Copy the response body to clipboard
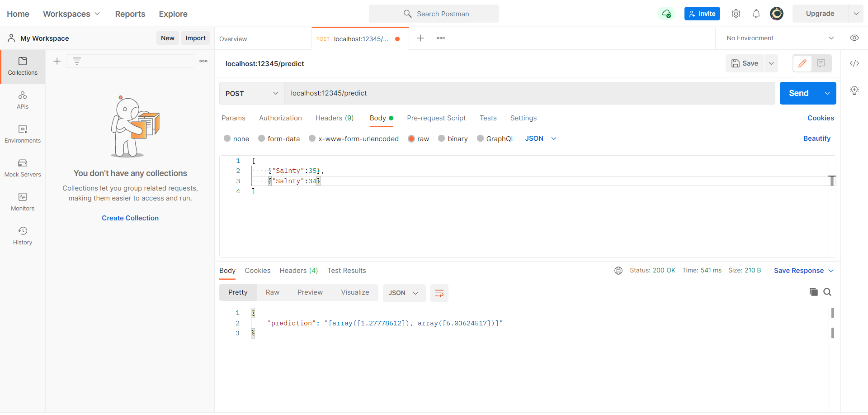The image size is (868, 415). pos(813,292)
